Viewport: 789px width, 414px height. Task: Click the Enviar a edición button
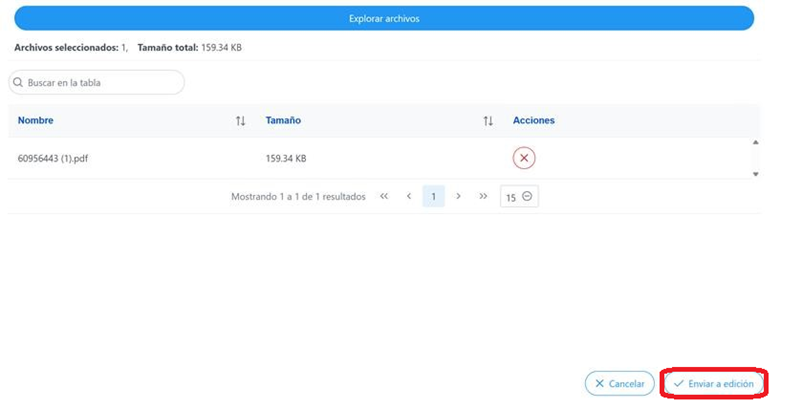[x=714, y=384]
